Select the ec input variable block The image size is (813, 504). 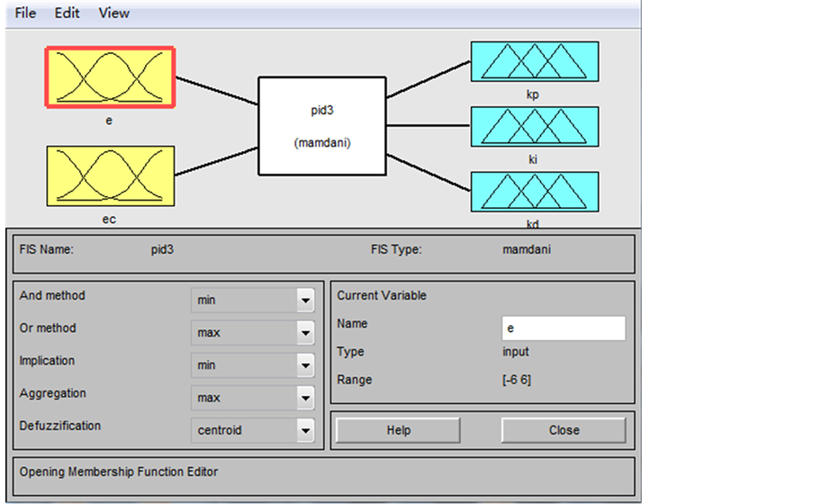pos(110,176)
